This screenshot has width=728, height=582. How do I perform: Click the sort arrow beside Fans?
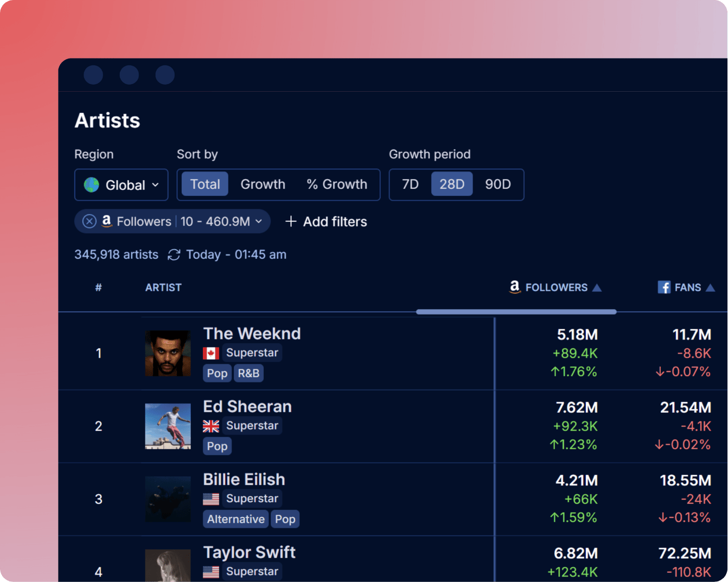(711, 287)
